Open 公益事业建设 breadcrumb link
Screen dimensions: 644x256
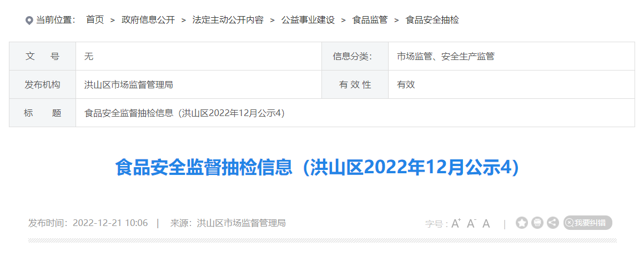[x=308, y=20]
